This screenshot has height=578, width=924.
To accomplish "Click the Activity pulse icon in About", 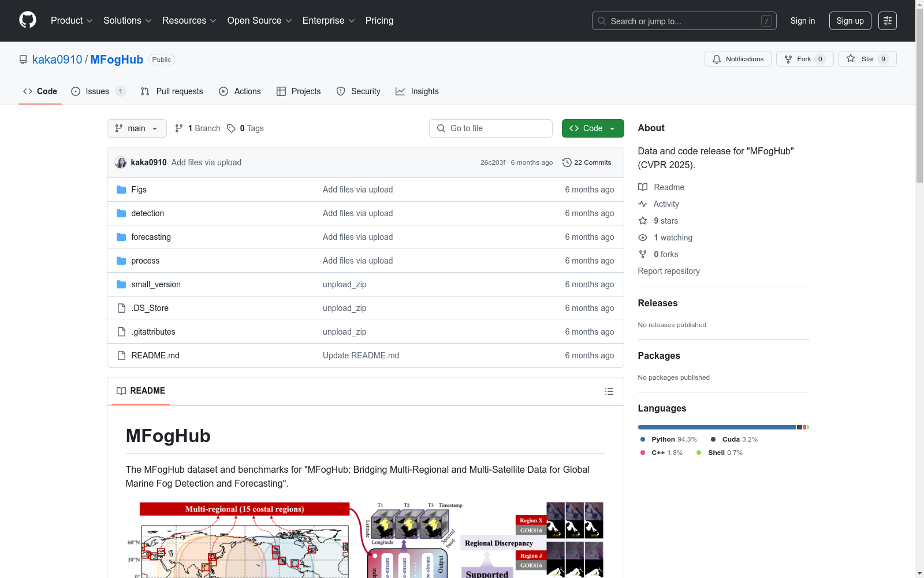I will click(x=643, y=204).
